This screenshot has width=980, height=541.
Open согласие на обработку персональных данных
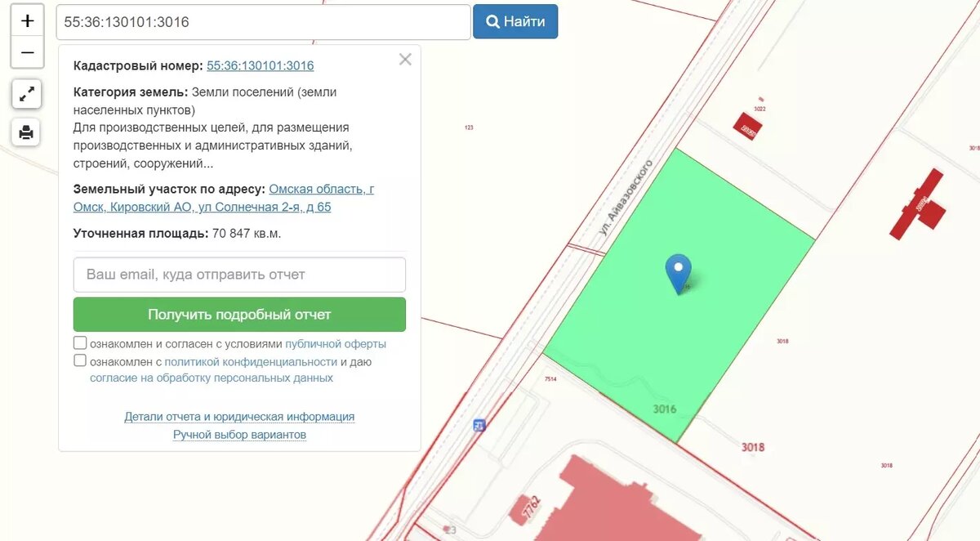pyautogui.click(x=212, y=378)
